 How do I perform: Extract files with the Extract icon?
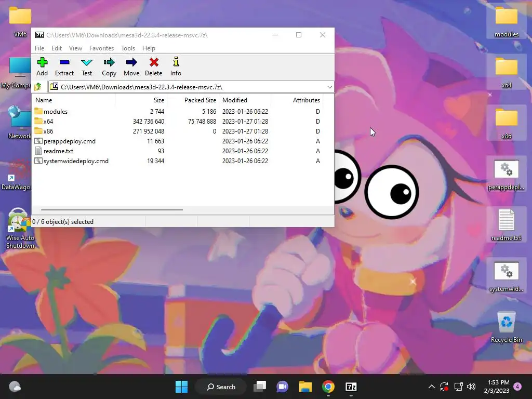click(x=64, y=66)
